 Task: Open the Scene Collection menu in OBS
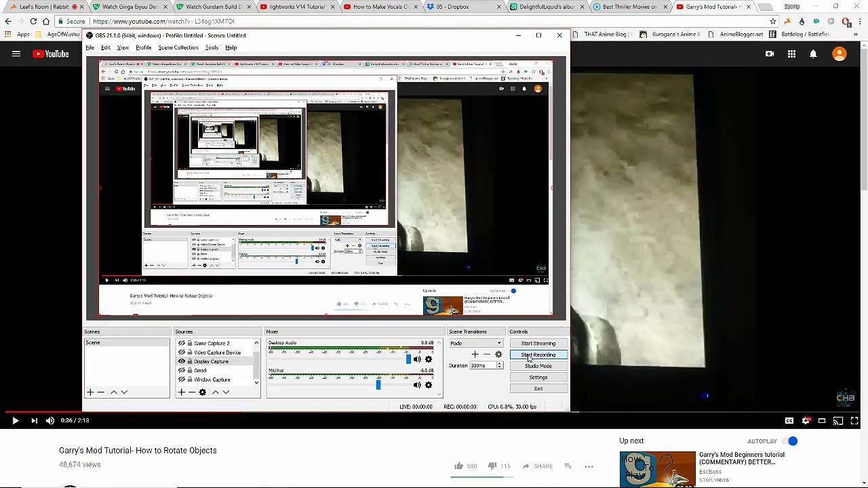click(x=178, y=47)
